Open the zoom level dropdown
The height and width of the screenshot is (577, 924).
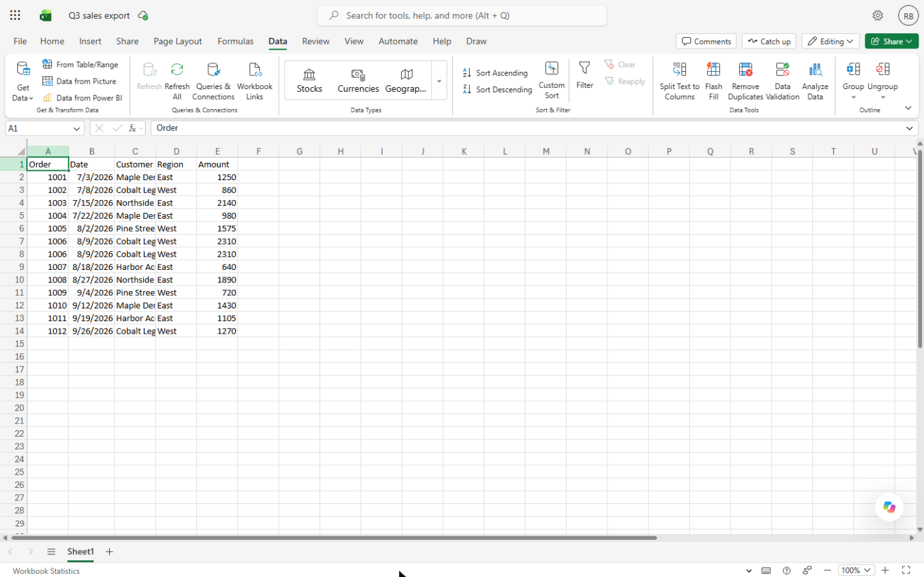(x=855, y=570)
